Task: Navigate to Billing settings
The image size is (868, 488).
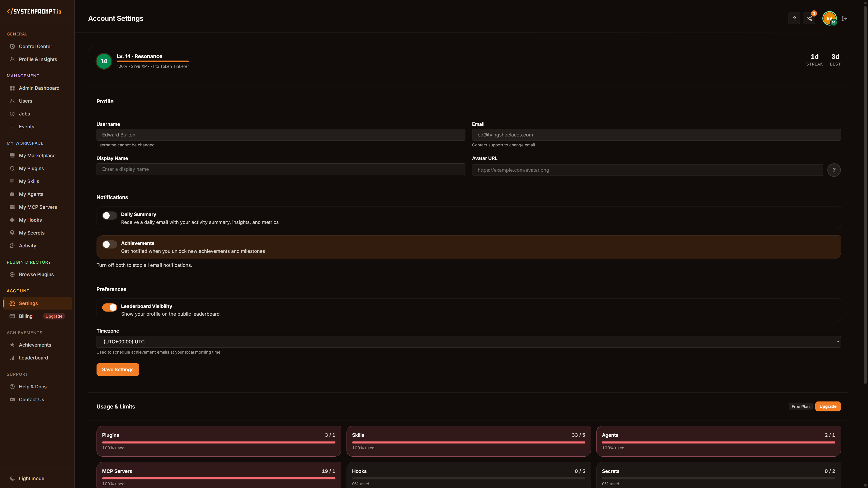Action: point(25,316)
